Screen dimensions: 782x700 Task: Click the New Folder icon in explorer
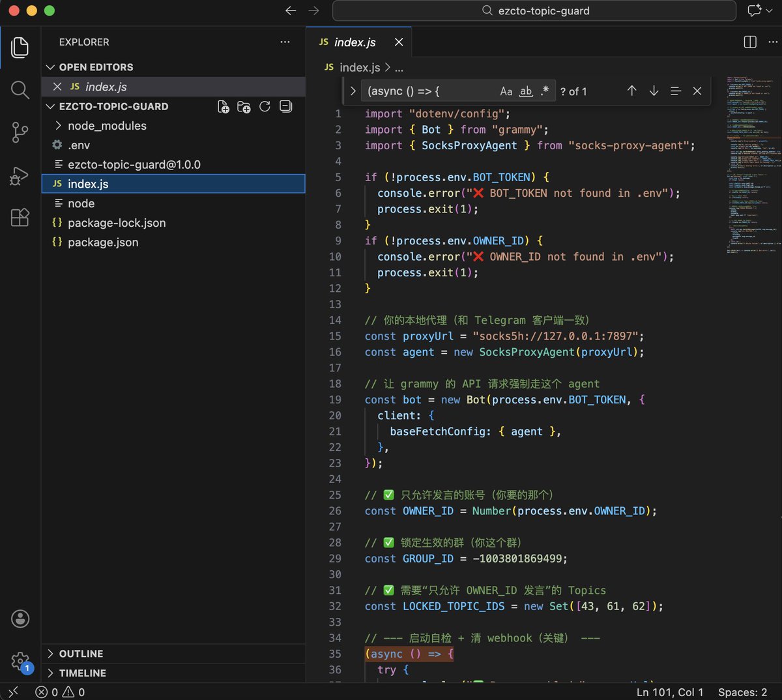point(244,107)
